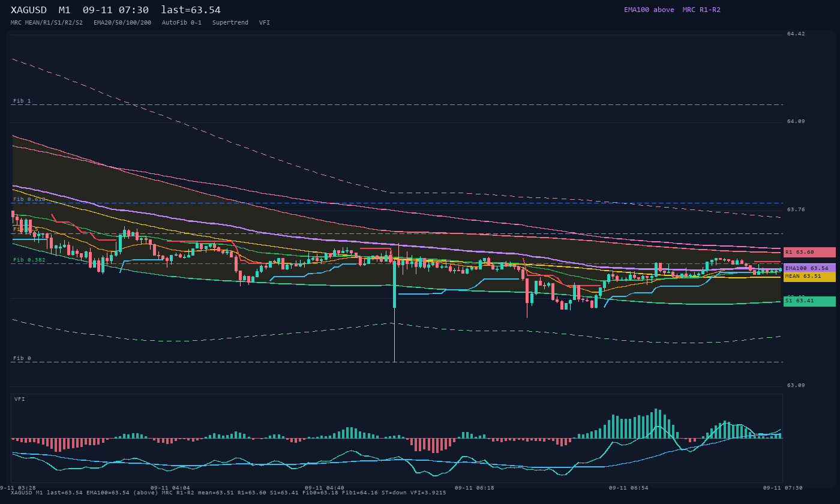Click the 09-11 07:30 time axis label
840x504 pixels.
pos(783,488)
